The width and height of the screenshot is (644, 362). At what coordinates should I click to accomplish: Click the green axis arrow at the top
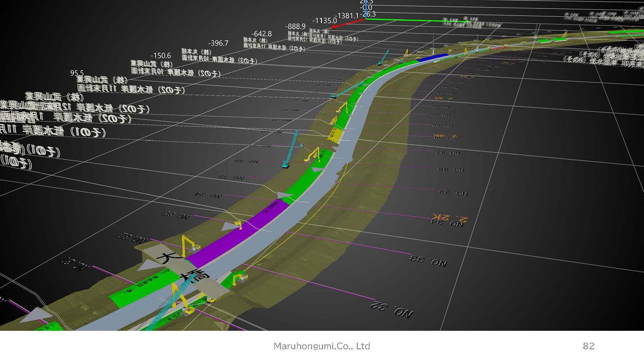pyautogui.click(x=423, y=20)
